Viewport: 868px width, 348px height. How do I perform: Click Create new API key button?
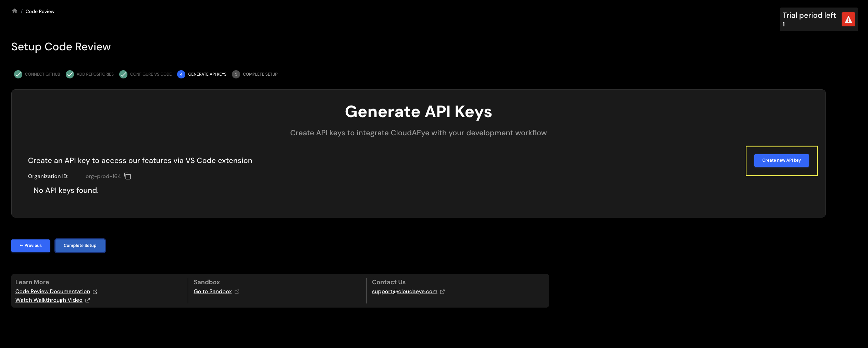pyautogui.click(x=781, y=160)
